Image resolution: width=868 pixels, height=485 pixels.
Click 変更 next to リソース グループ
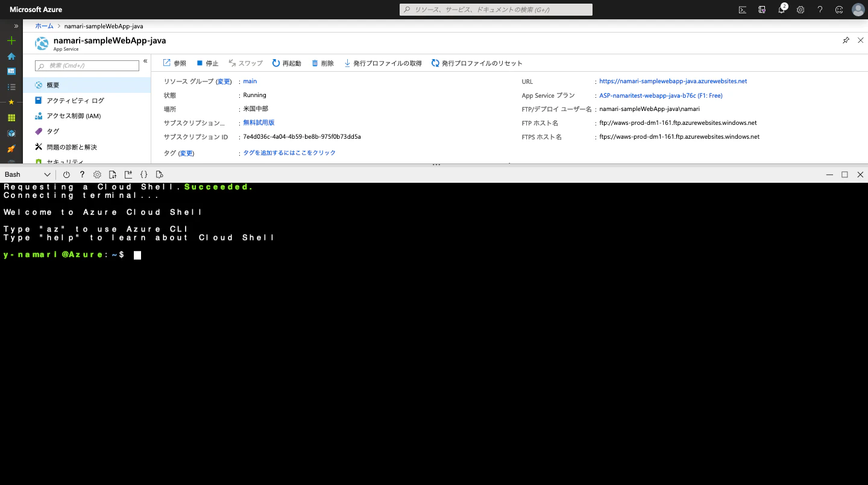click(x=224, y=81)
